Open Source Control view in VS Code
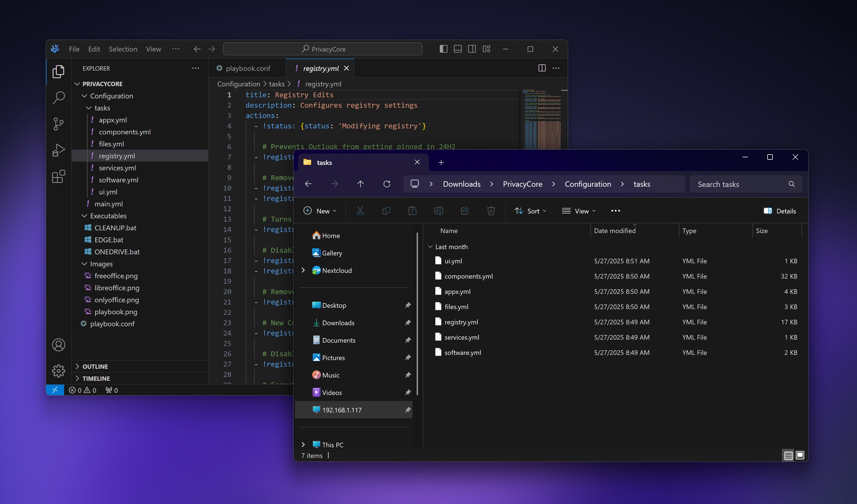Screen dimensions: 857x504 [59, 124]
